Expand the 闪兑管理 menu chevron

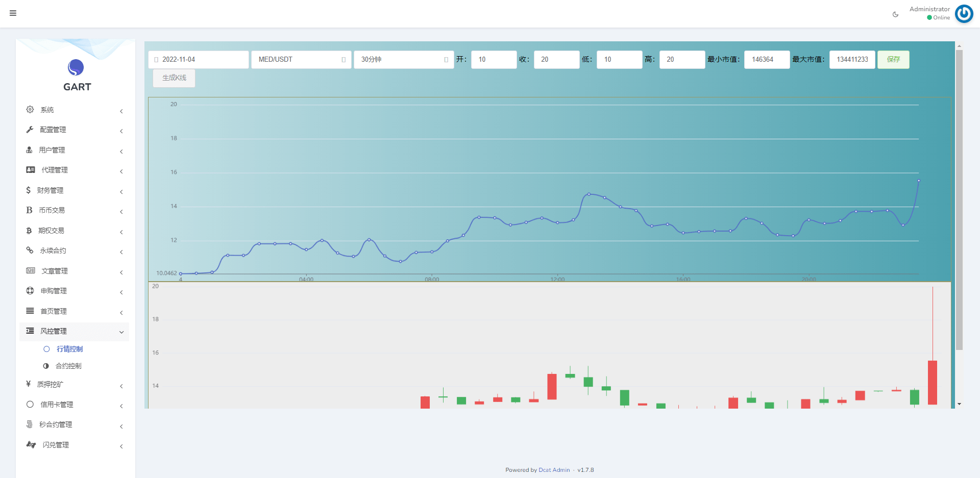121,446
